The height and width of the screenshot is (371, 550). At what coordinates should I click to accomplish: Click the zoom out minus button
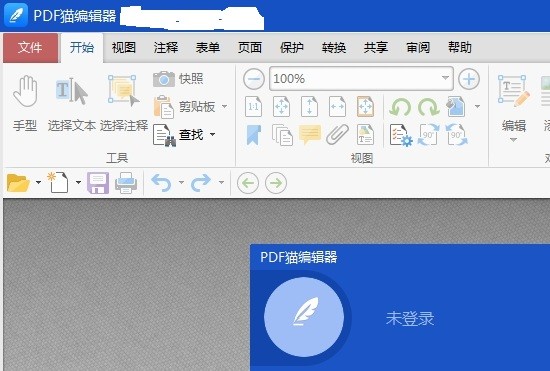coord(254,79)
